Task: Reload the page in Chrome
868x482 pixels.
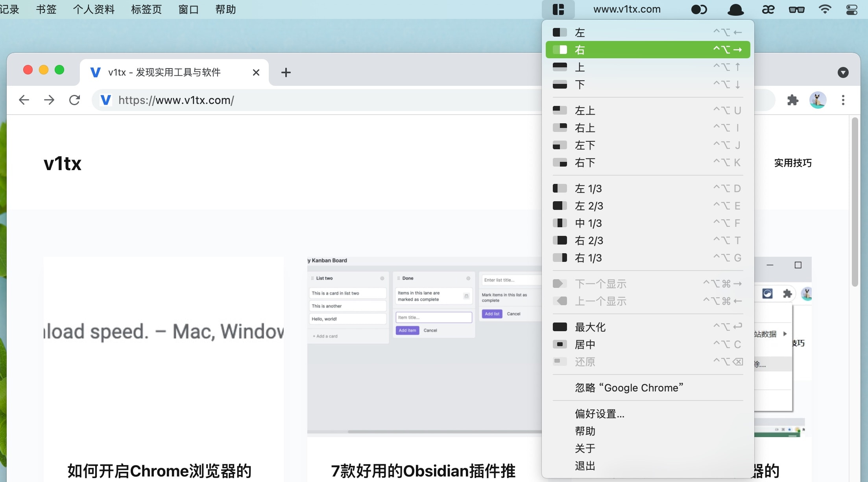Action: (74, 100)
